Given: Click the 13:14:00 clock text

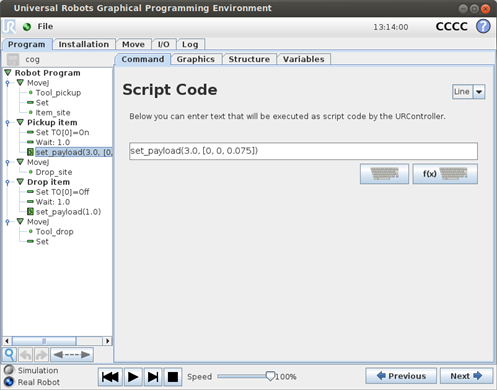Looking at the screenshot, I should coord(391,27).
